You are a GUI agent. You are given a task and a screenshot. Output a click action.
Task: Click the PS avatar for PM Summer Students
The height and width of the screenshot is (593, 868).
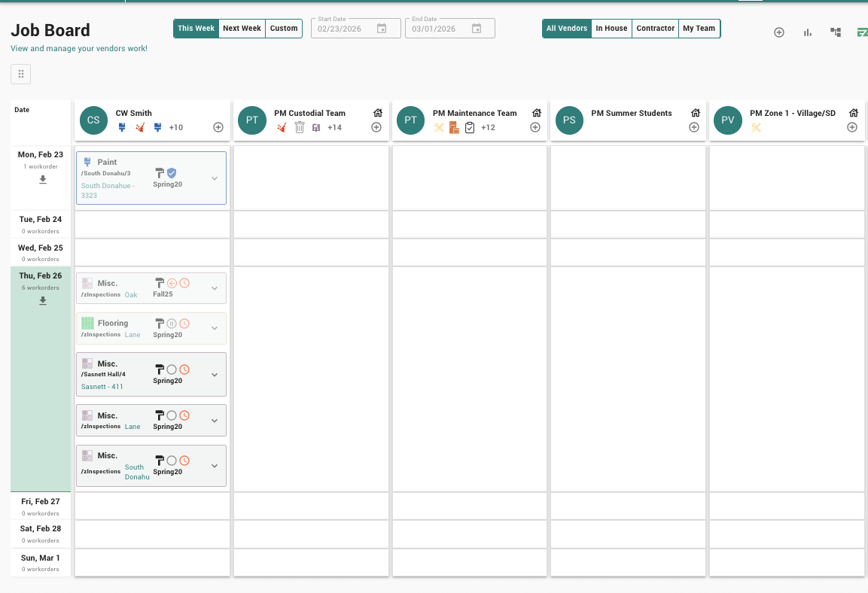[x=569, y=120]
